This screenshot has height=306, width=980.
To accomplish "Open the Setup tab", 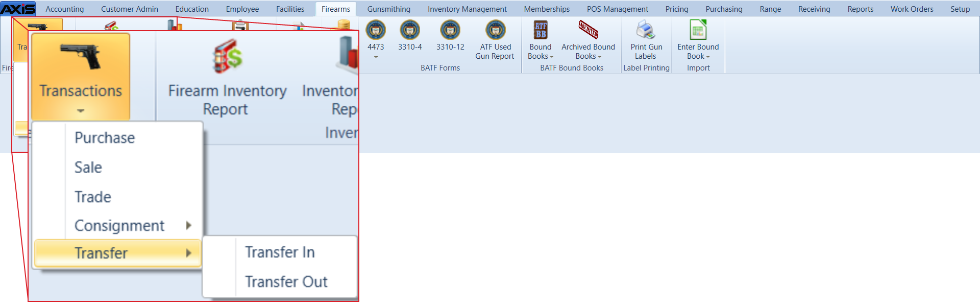I will click(x=960, y=9).
